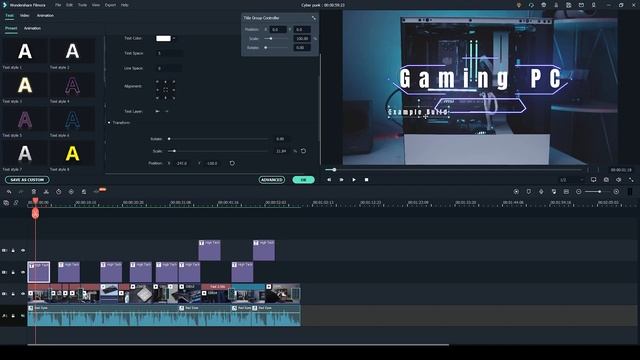This screenshot has width=640, height=360.
Task: Stop the preview playback
Action: (x=367, y=180)
